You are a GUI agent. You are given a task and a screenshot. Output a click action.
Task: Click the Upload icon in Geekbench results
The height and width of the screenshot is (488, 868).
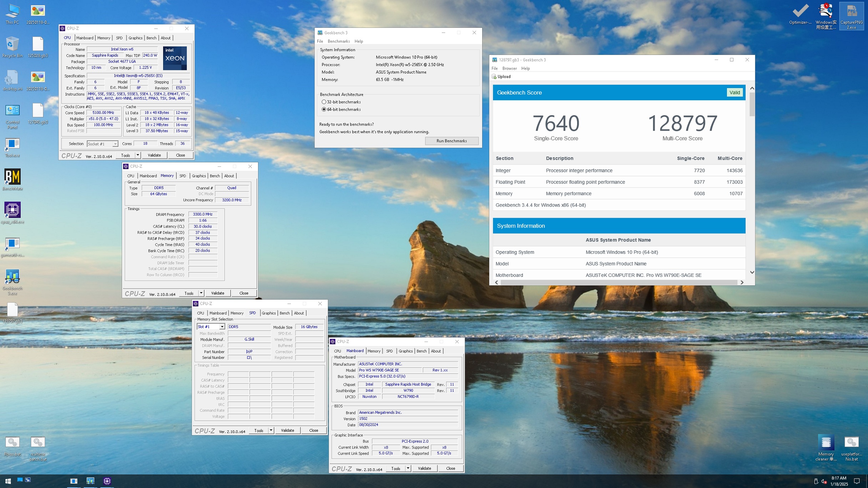pyautogui.click(x=494, y=77)
